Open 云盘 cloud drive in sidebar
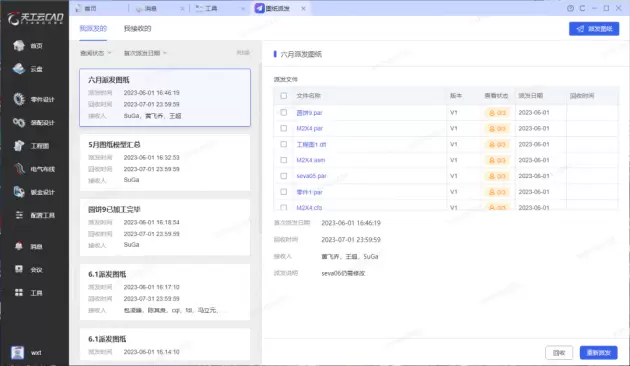Screen dimensions: 630x366 tap(27, 69)
